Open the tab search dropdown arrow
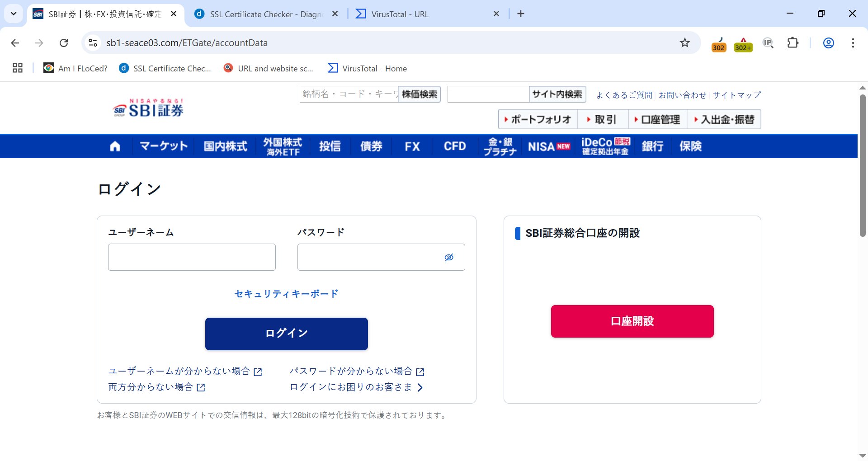 click(14, 14)
